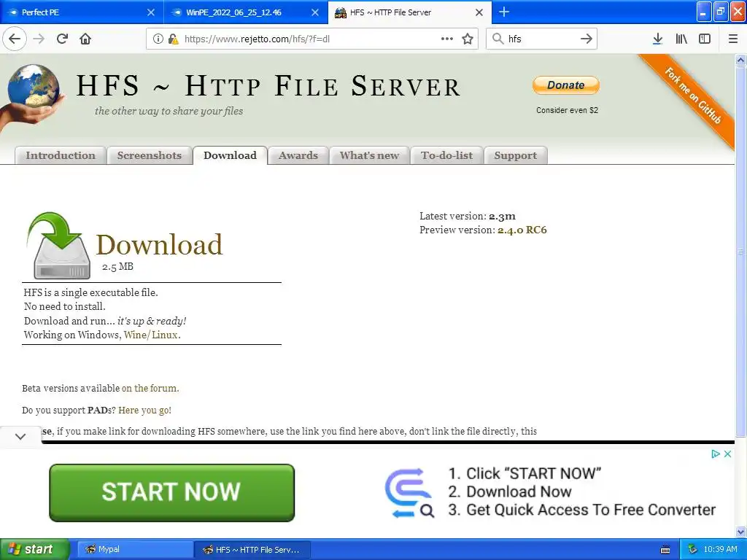Open the Support page tab
747x560 pixels.
click(x=516, y=156)
